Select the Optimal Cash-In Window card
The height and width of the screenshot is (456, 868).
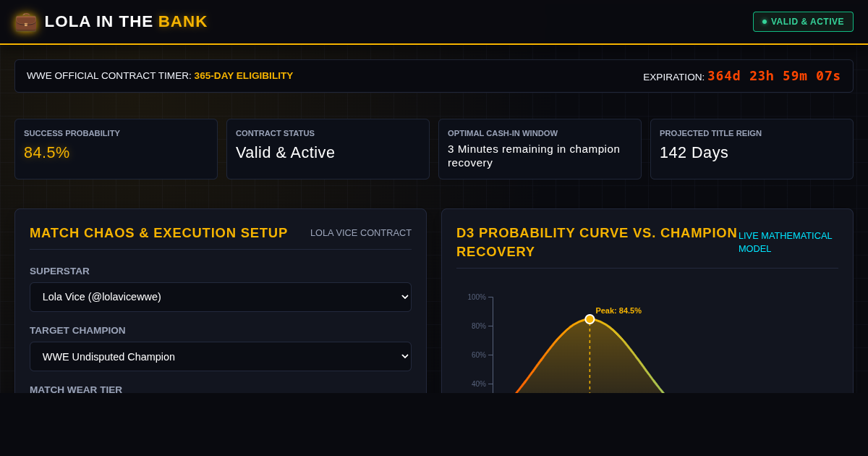click(540, 149)
